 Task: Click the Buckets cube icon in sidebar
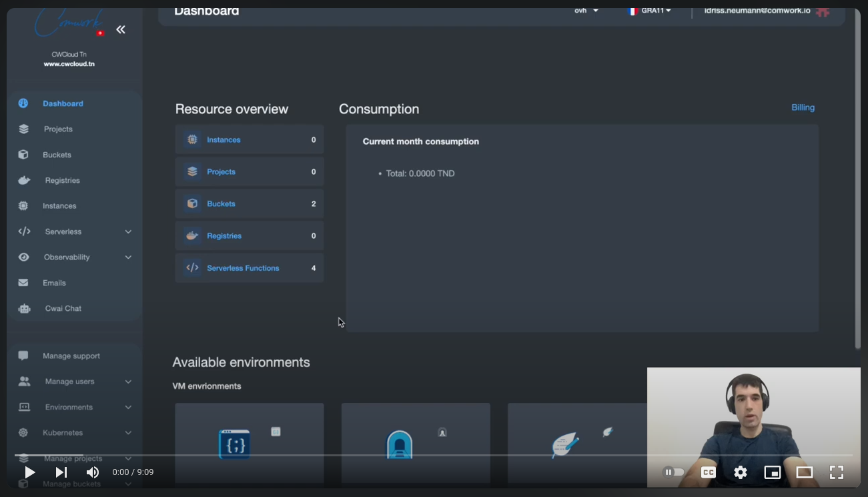coord(23,155)
